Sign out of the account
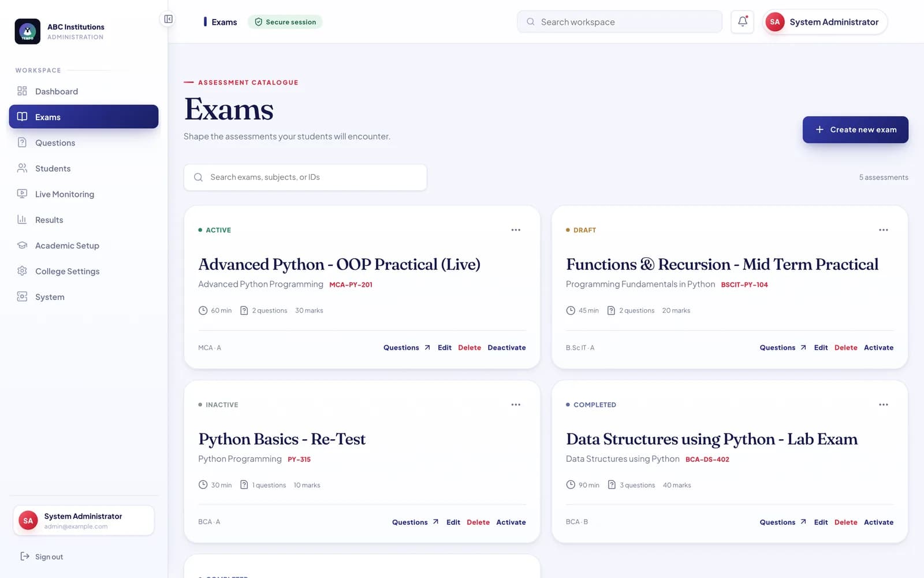Viewport: 924px width, 578px height. pyautogui.click(x=42, y=557)
